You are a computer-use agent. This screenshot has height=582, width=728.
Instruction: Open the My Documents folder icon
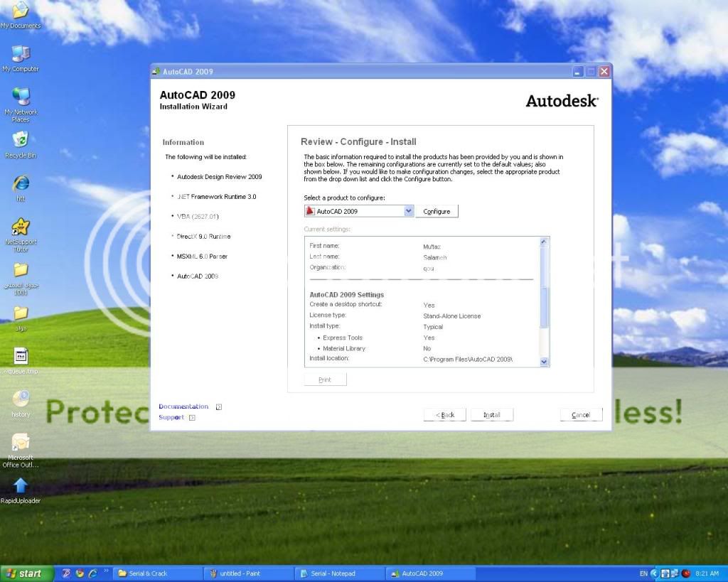(21, 11)
